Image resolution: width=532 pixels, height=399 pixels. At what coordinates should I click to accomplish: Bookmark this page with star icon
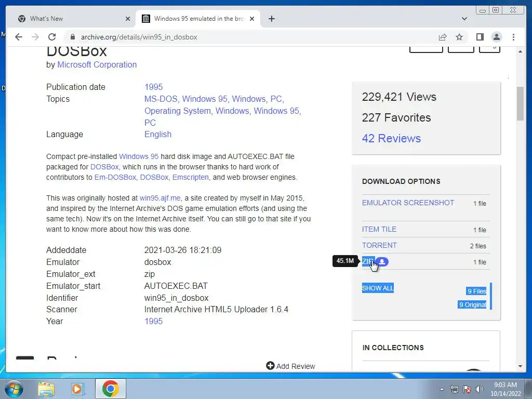(459, 37)
